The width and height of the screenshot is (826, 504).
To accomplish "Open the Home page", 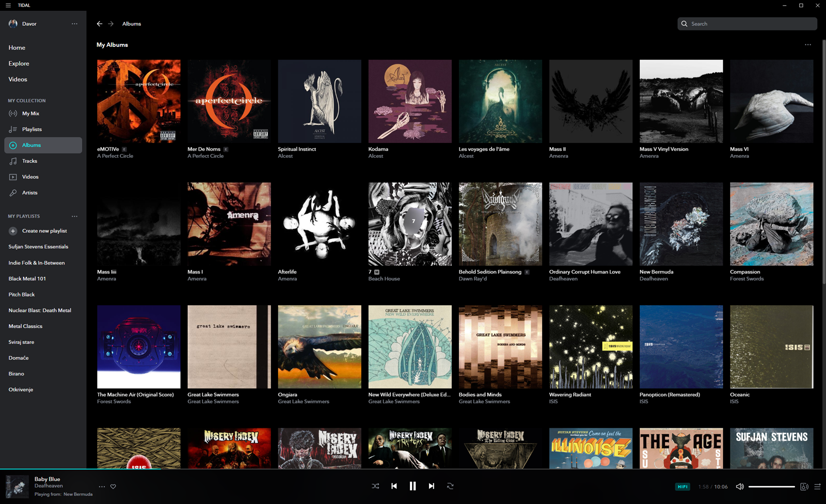I will [17, 47].
